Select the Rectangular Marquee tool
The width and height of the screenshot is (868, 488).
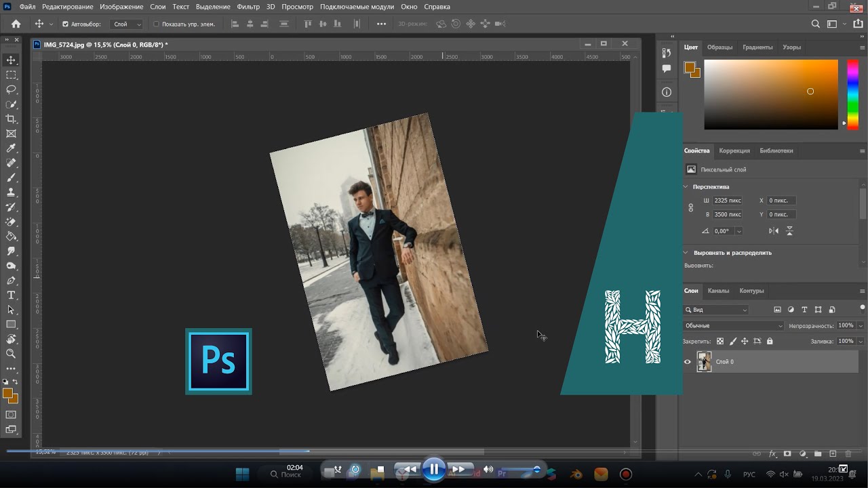click(11, 75)
